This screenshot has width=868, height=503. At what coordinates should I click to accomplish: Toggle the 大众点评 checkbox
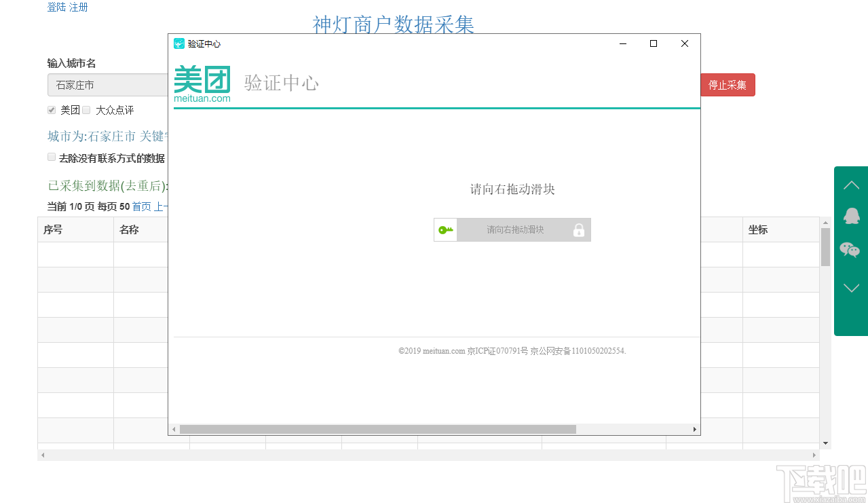(x=86, y=110)
